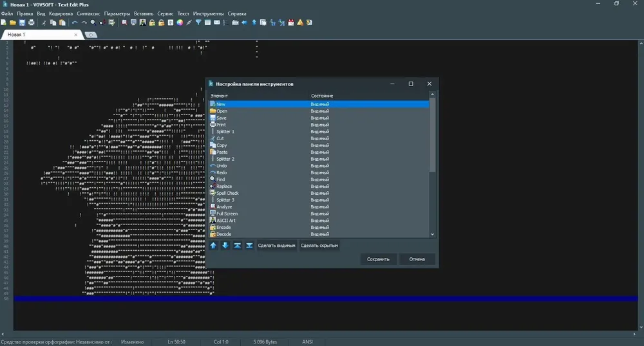The height and width of the screenshot is (346, 644).
Task: Click the Save floppy disk toolbar icon
Action: [22, 23]
